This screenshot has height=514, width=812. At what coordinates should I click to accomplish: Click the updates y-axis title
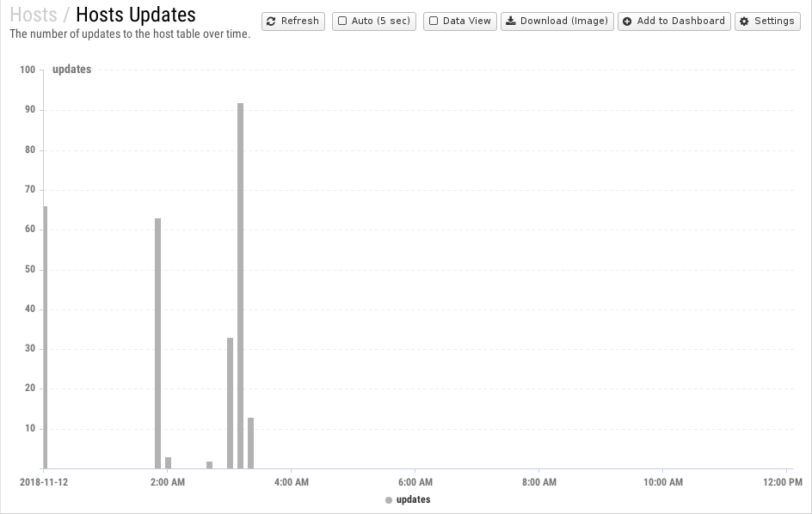click(x=72, y=70)
